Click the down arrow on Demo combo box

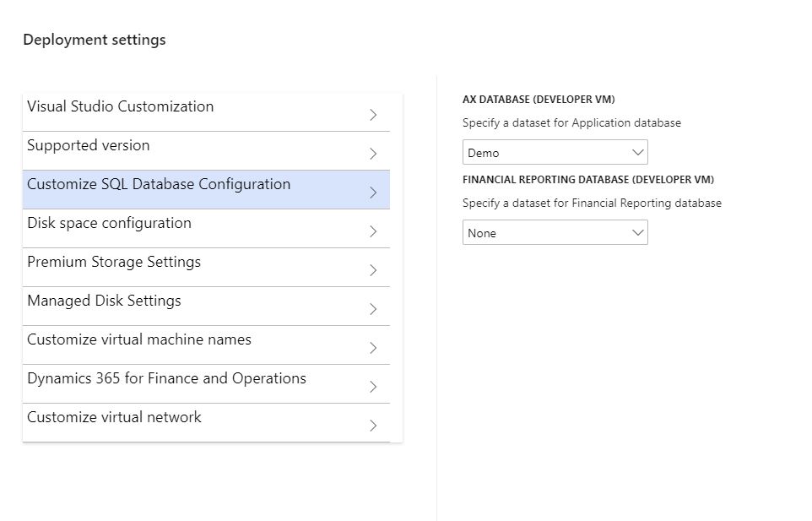pos(637,152)
